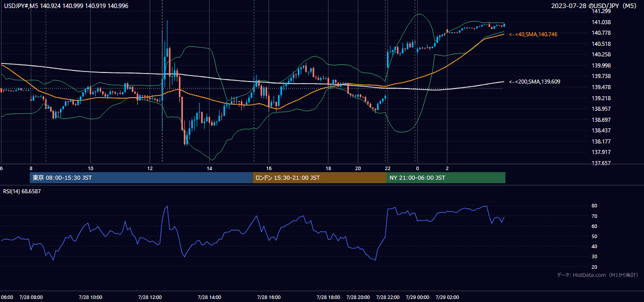
Task: Click hour label 0 under the price chart
Action: click(417, 168)
